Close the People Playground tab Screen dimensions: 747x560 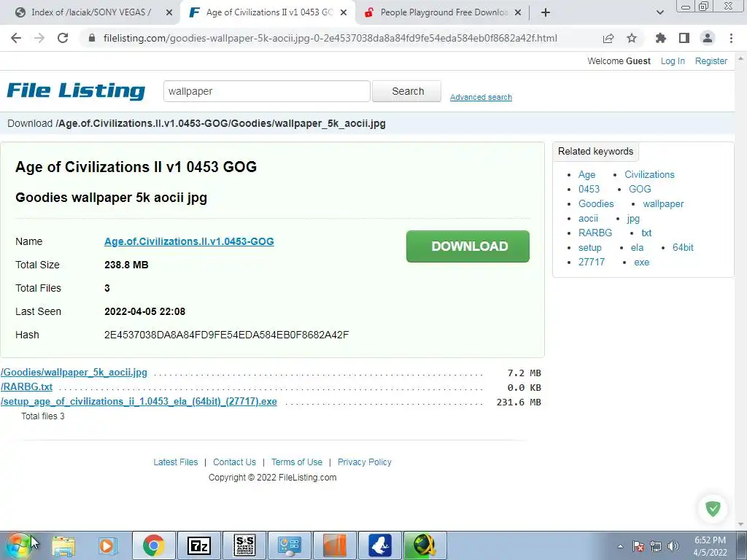(x=519, y=12)
